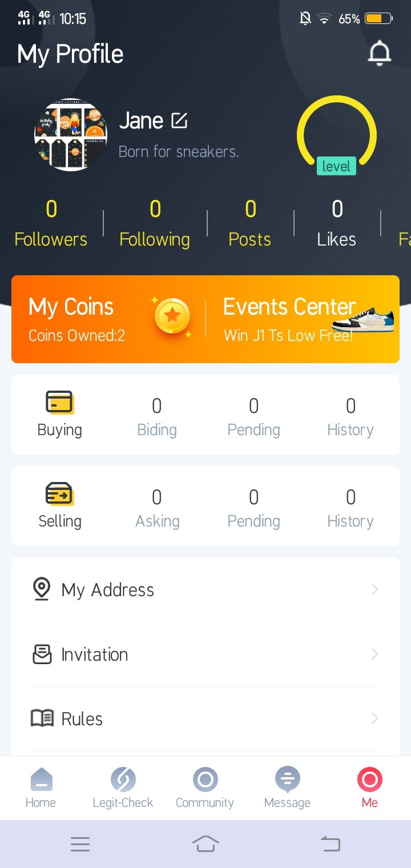The width and height of the screenshot is (411, 868).
Task: Tap the Android back navigation icon
Action: (x=330, y=843)
